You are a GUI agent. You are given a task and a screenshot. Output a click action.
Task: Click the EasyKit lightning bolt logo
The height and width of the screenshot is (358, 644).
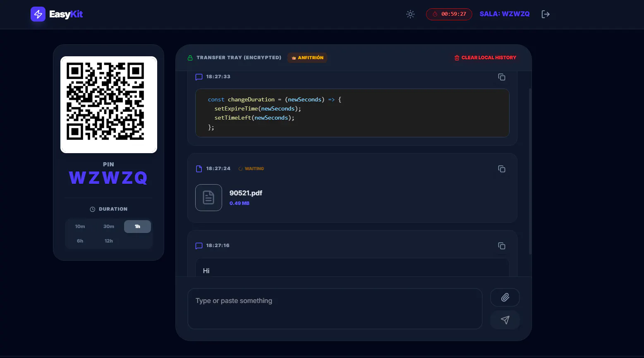pyautogui.click(x=38, y=14)
